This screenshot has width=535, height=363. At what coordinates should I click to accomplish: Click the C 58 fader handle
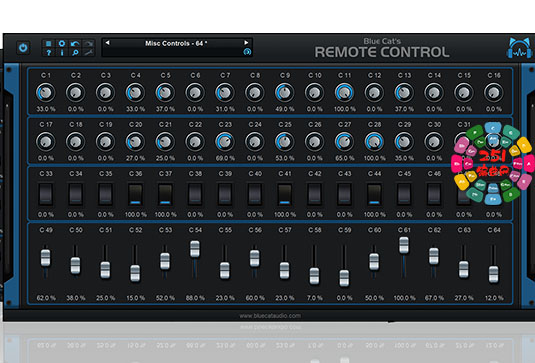coord(314,276)
